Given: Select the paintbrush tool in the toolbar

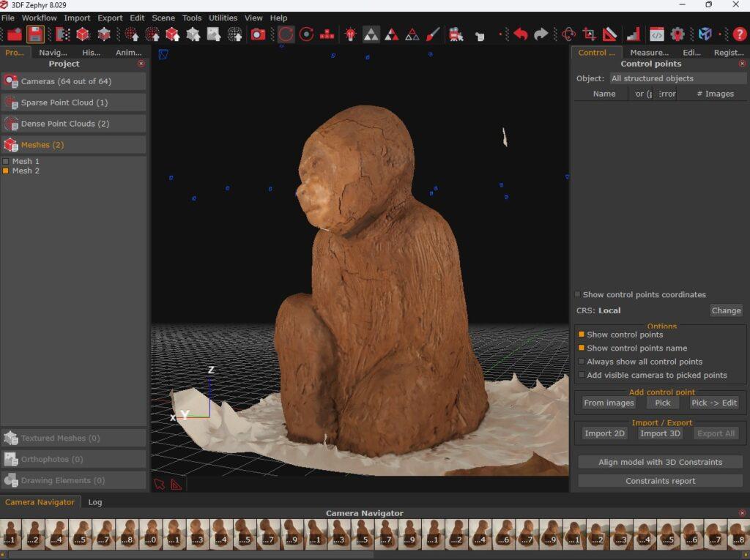Looking at the screenshot, I should pos(433,34).
